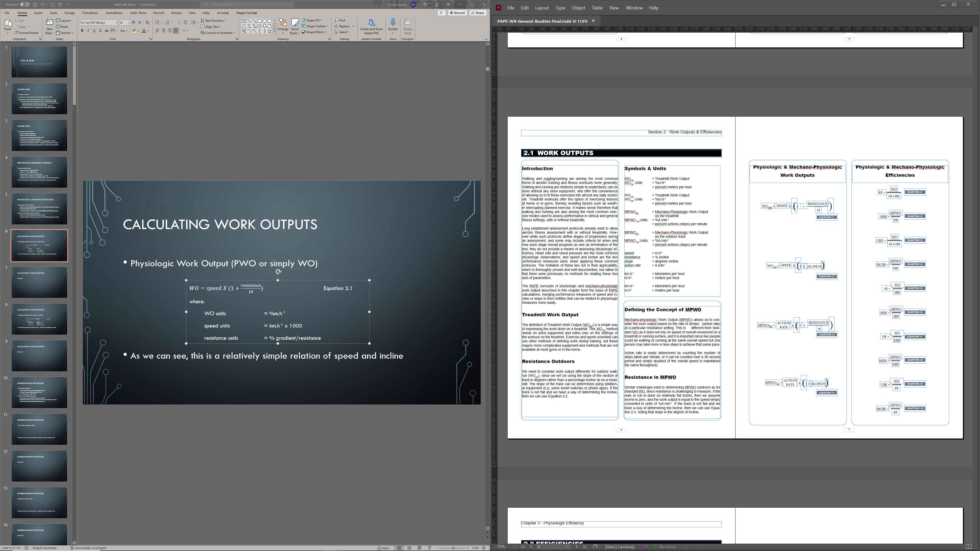The width and height of the screenshot is (980, 551).
Task: Select slide 10 thumbnail Understanding Efficiencies
Action: pyautogui.click(x=39, y=392)
